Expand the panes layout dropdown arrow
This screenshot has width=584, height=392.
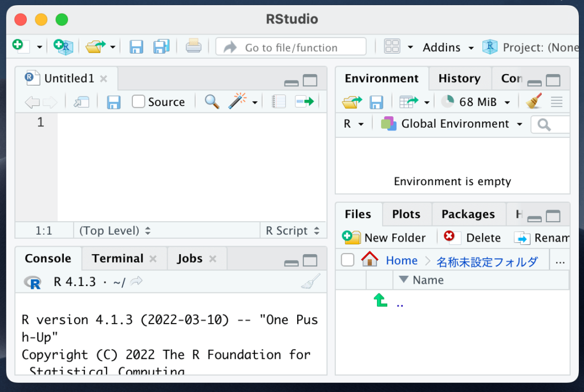411,47
